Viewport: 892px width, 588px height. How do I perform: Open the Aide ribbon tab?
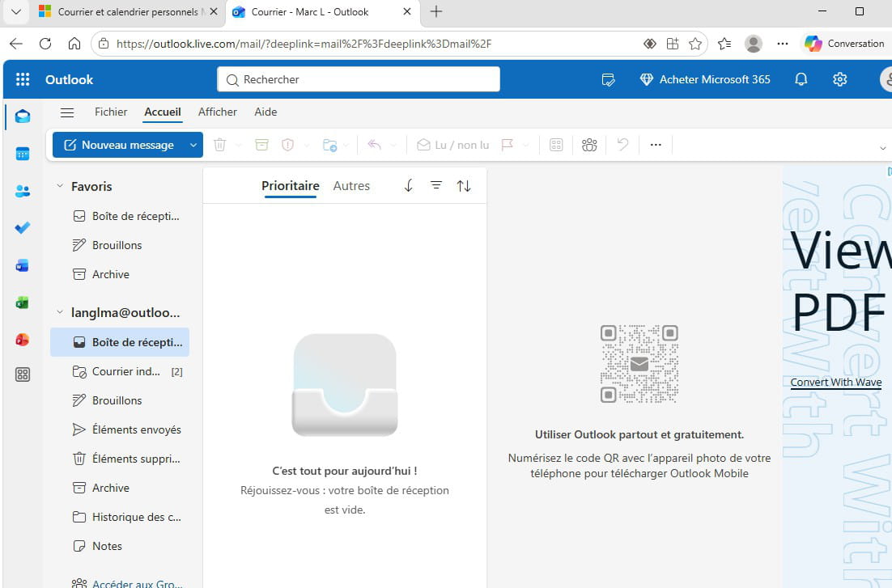pos(265,112)
